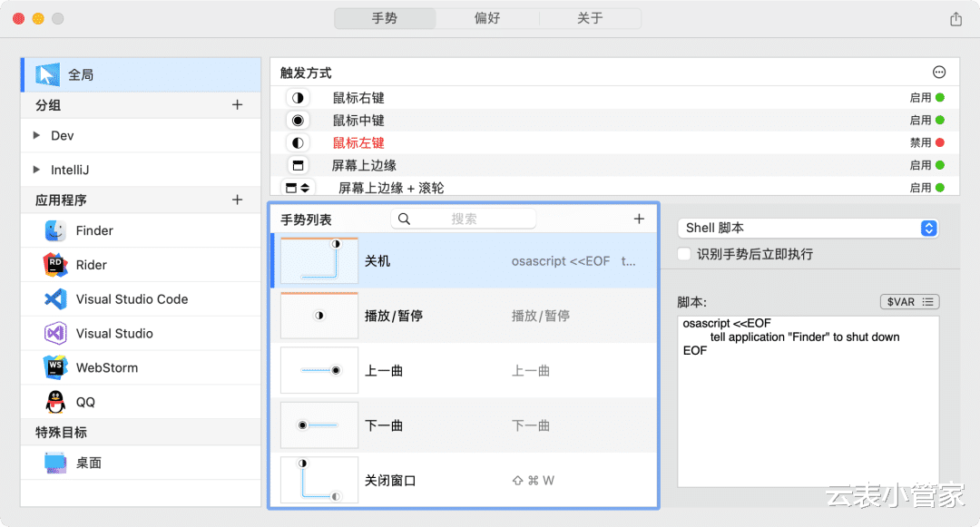Click the 下一曲 gesture name
The height and width of the screenshot is (527, 980).
coord(384,425)
